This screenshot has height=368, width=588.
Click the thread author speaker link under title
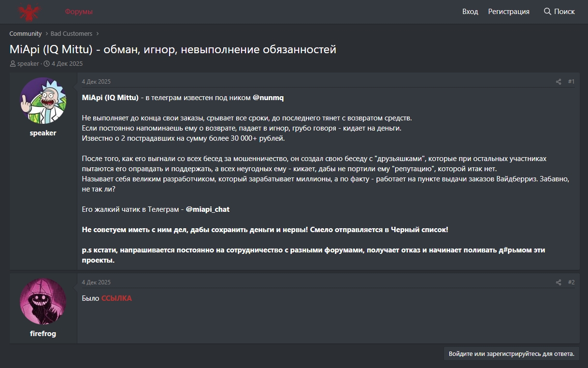(x=28, y=64)
